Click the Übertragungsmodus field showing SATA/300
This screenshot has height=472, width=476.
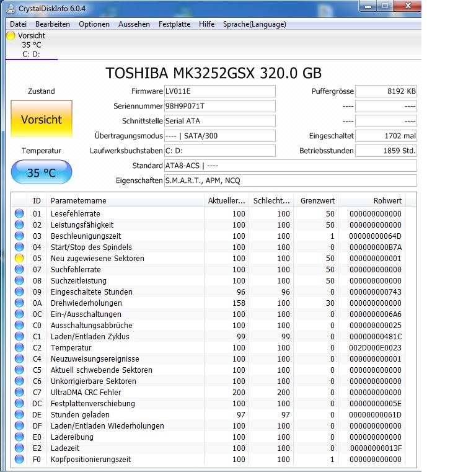click(x=220, y=136)
